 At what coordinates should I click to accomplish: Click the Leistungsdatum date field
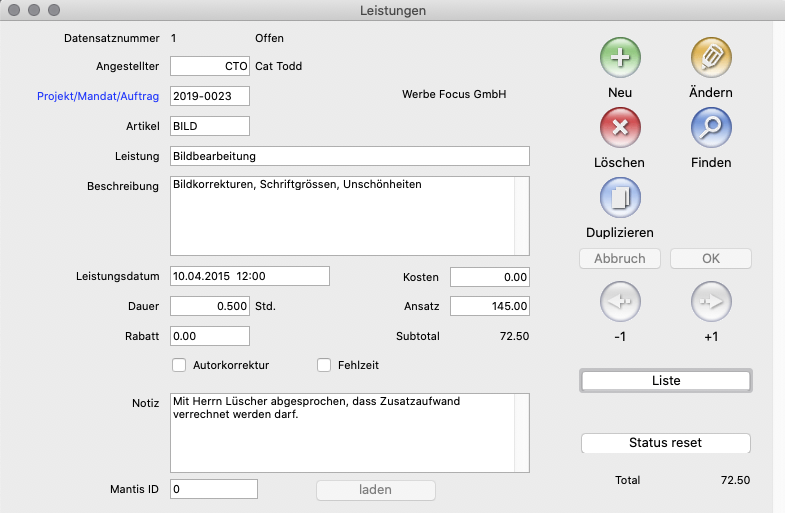pos(250,276)
